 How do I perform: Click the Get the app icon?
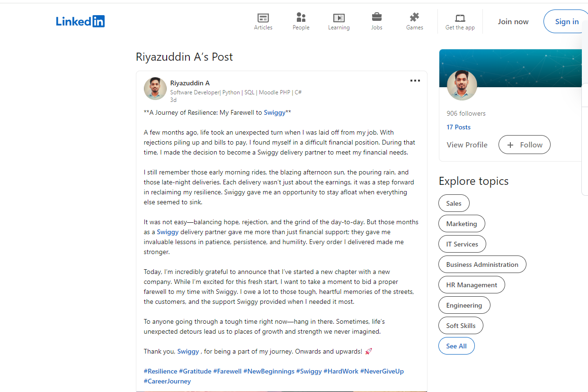[x=460, y=18]
